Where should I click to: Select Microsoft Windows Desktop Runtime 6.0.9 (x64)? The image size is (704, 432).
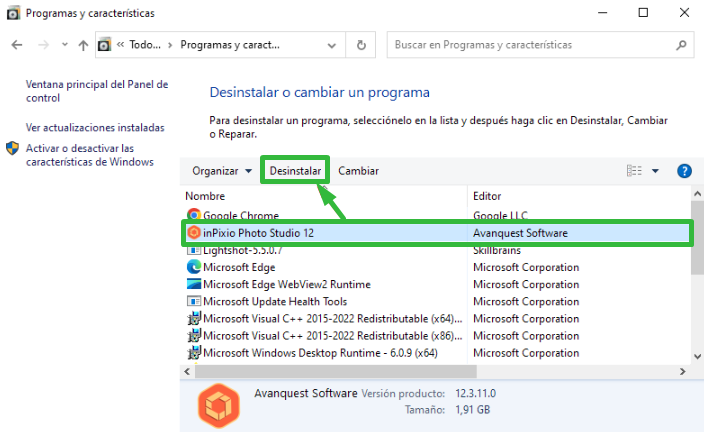[320, 353]
